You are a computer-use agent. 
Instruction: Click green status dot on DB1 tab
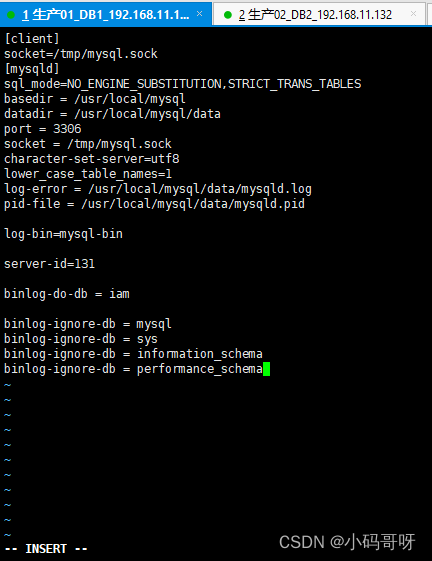(11, 15)
